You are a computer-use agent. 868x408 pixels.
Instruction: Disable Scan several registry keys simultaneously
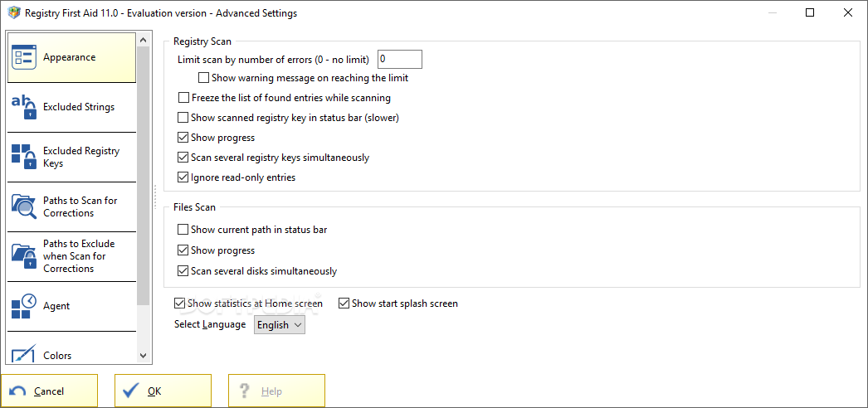(183, 158)
